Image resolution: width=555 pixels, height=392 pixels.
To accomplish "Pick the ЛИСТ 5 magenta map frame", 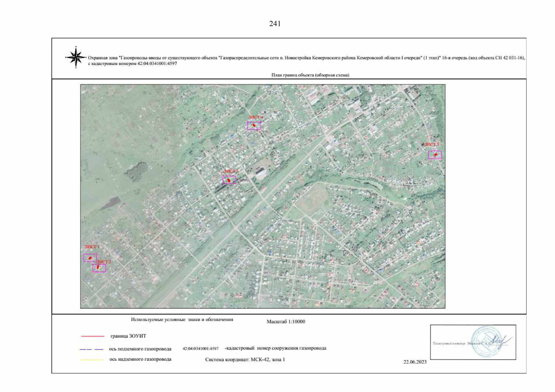I will point(435,155).
